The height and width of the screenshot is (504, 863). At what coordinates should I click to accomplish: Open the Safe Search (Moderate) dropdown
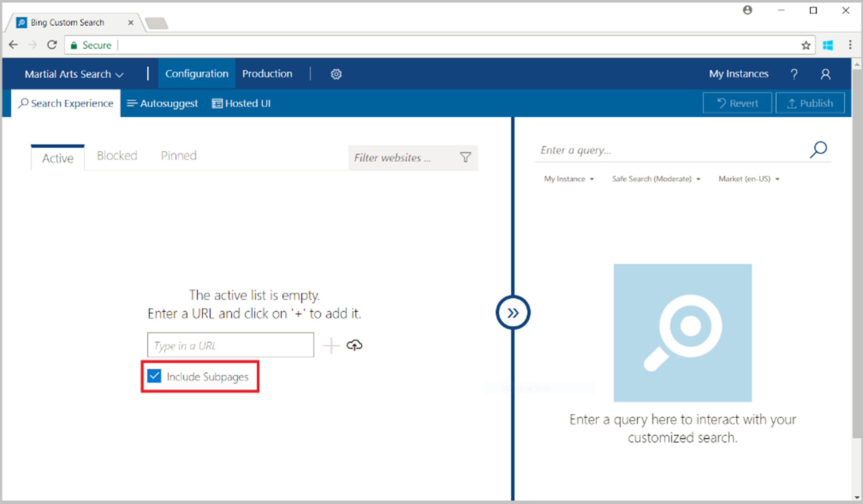click(656, 179)
